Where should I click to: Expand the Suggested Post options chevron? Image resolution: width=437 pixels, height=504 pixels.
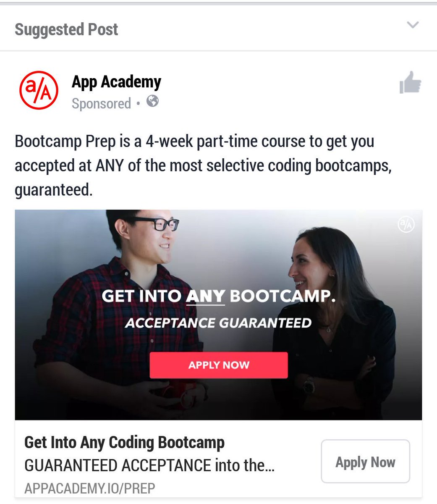point(413,25)
